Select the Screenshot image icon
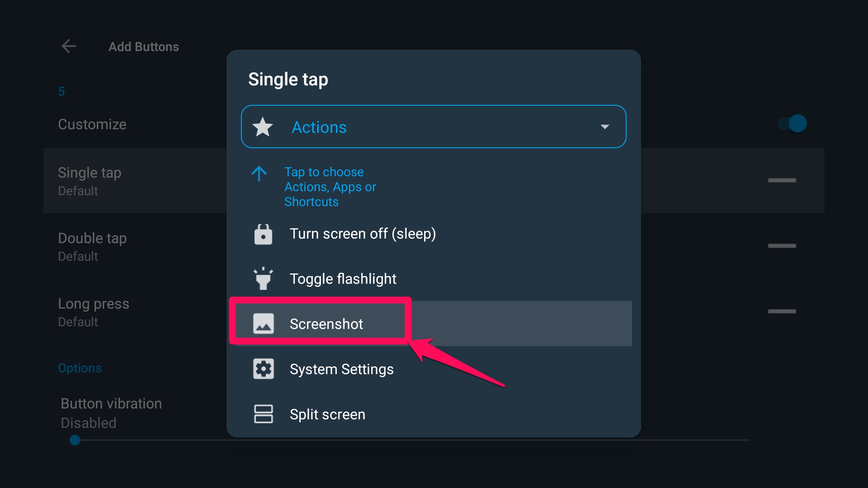The image size is (868, 488). (263, 324)
